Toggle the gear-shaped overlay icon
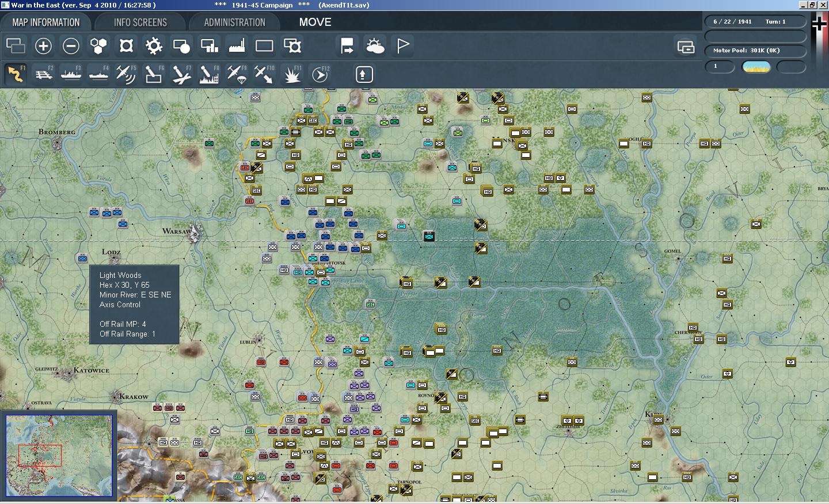This screenshot has width=829, height=504. coord(154,45)
